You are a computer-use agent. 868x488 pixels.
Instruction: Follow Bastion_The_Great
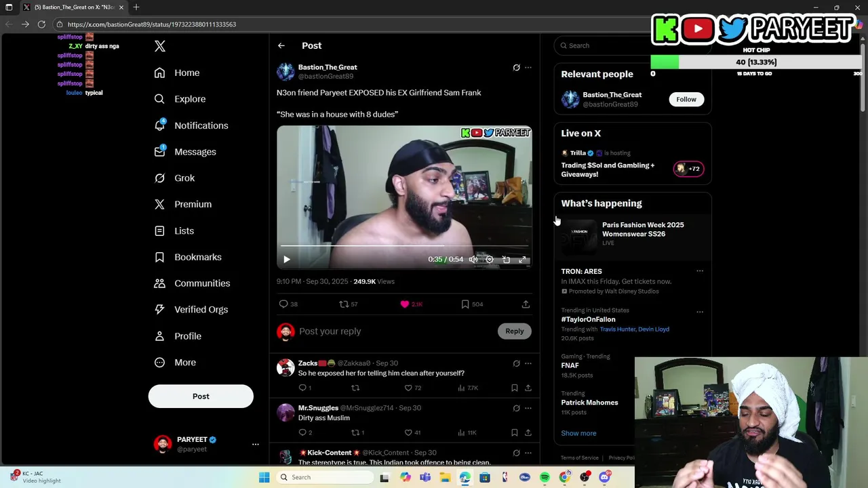coord(686,100)
